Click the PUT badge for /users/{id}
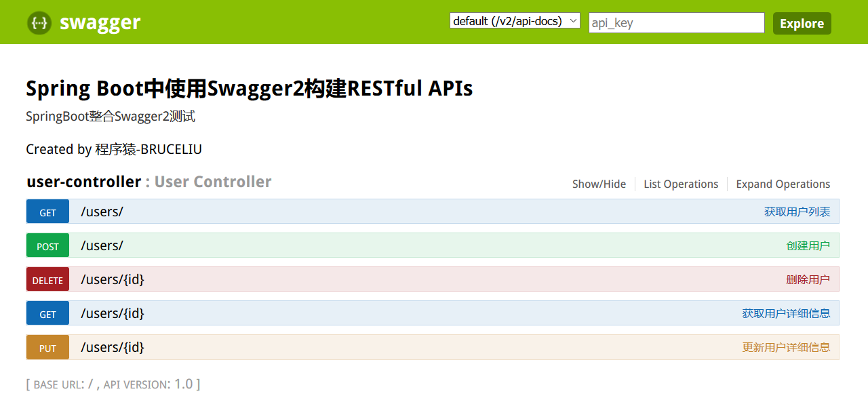 click(x=47, y=347)
